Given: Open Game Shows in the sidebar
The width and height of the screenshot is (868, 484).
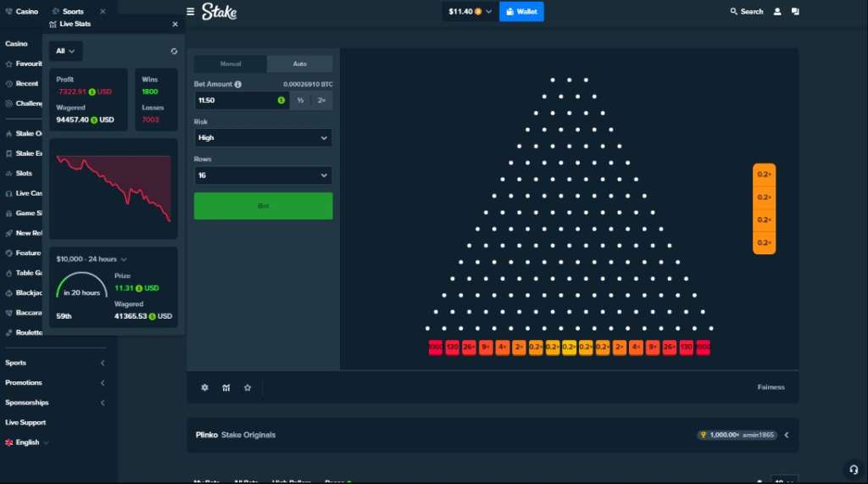Looking at the screenshot, I should (x=23, y=214).
